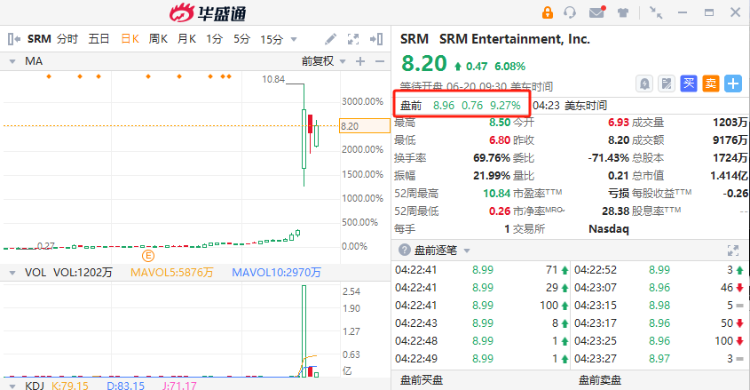Click the orange 卖 sell button
This screenshot has width=750, height=390.
pos(711,84)
